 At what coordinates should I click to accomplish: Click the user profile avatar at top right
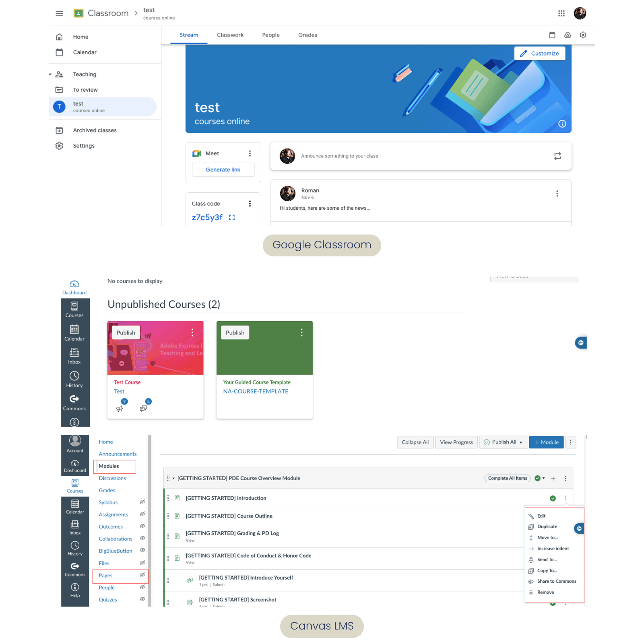[580, 13]
